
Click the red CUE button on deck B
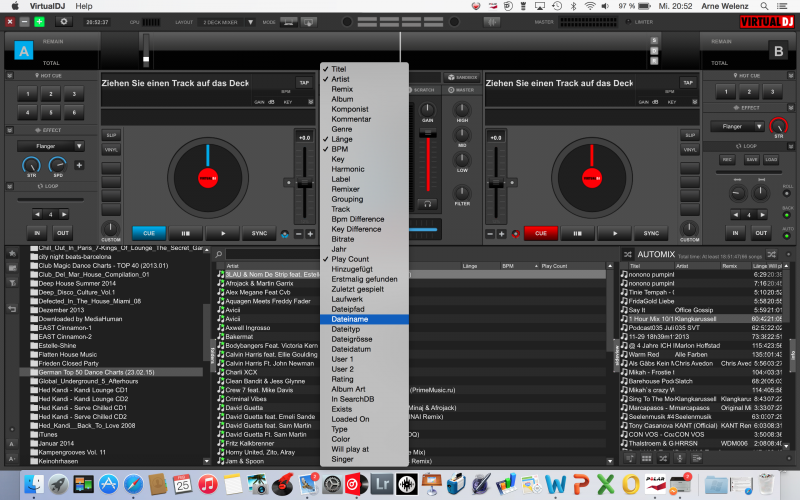click(541, 233)
